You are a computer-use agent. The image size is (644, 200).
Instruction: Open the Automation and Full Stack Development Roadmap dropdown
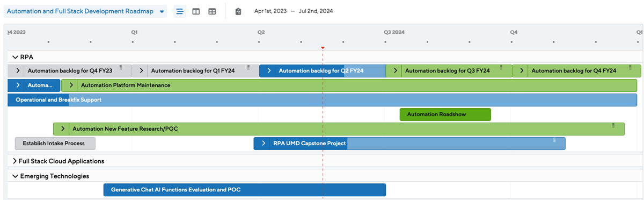85,11
